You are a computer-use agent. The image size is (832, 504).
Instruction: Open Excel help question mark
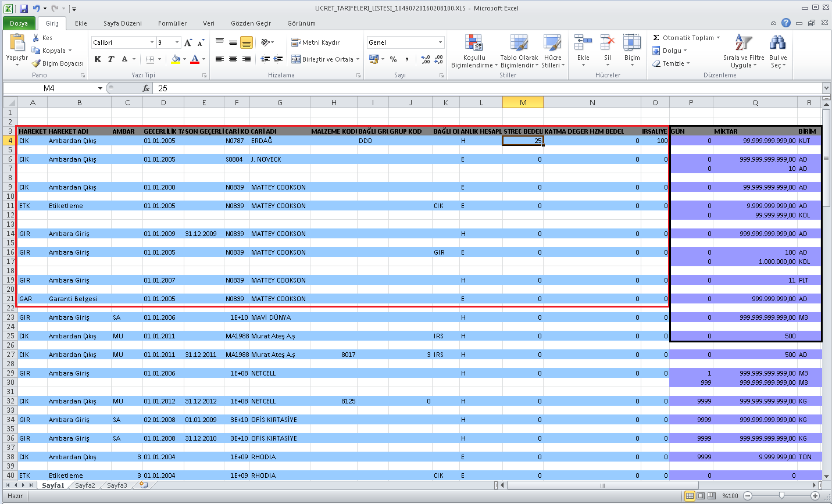click(x=786, y=23)
